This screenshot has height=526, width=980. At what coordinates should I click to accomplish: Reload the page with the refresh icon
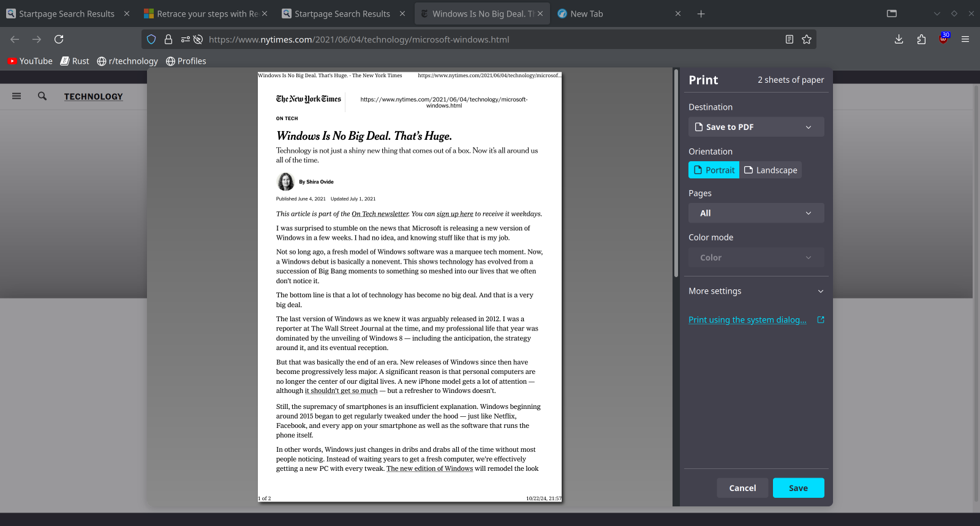tap(59, 39)
